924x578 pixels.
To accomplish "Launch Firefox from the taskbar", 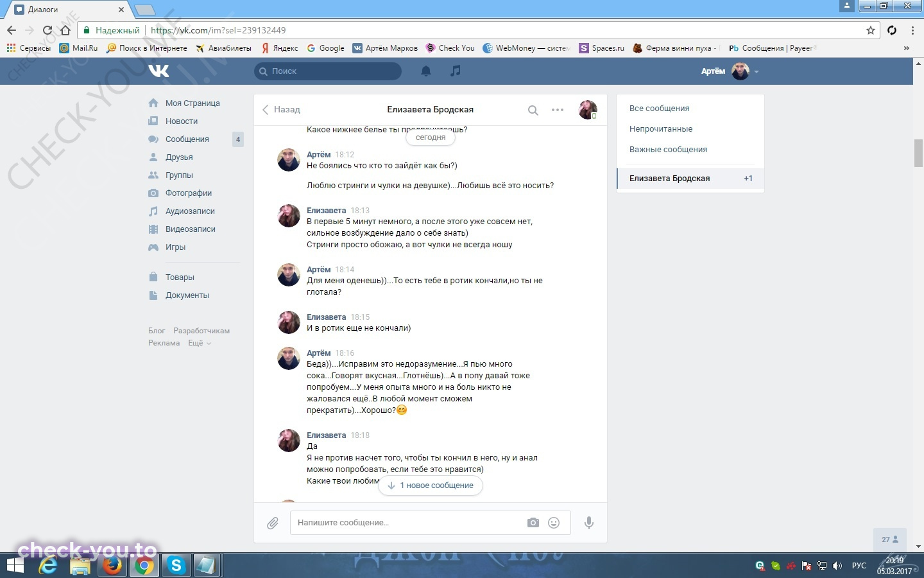I will tap(113, 566).
